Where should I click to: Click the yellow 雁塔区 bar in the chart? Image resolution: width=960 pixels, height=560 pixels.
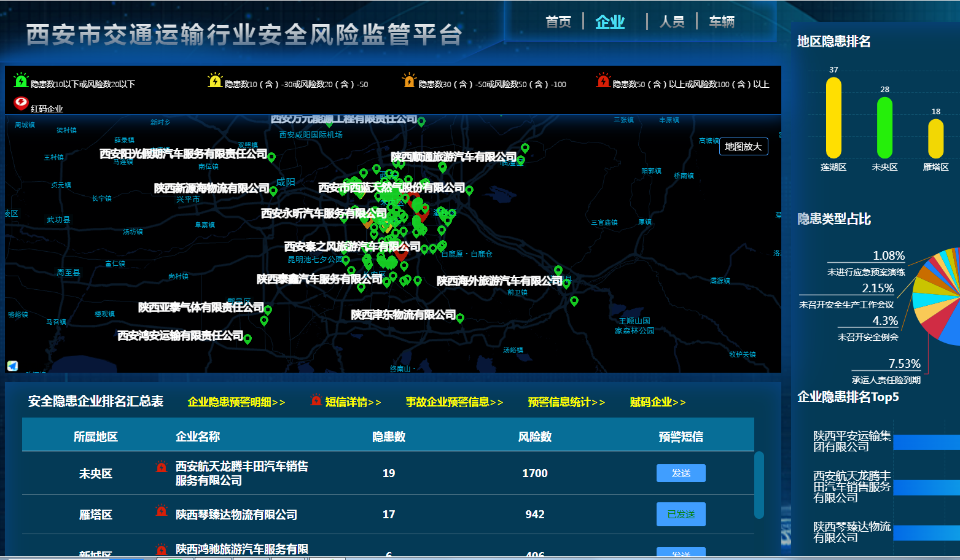pos(935,139)
